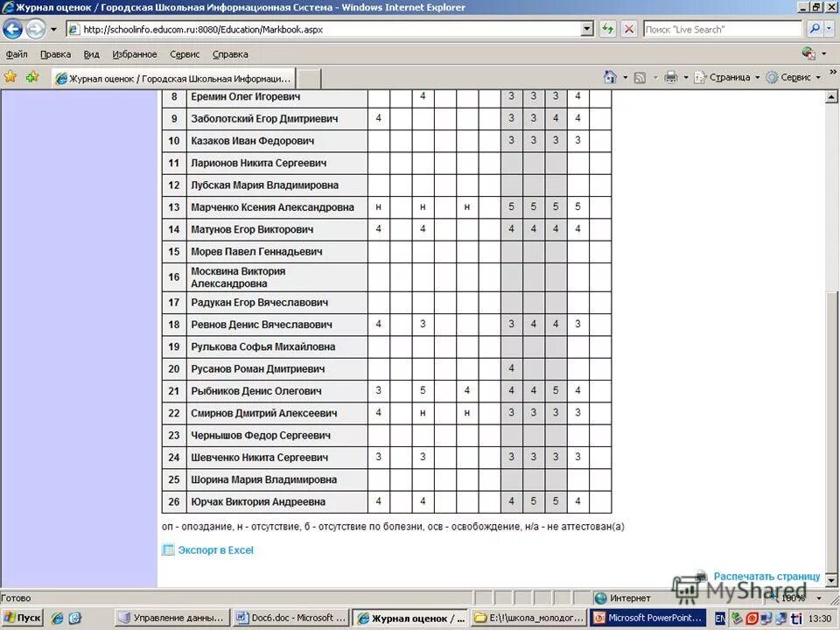
Task: Click student name Москвина Виктория Александровна
Action: tap(238, 277)
